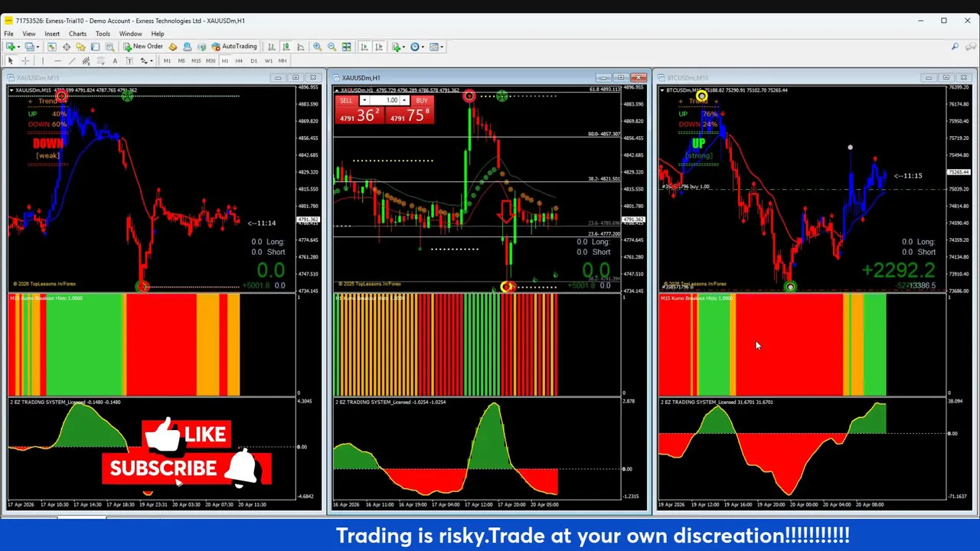Toggle chart auto scroll
The image size is (980, 551).
pyautogui.click(x=364, y=47)
